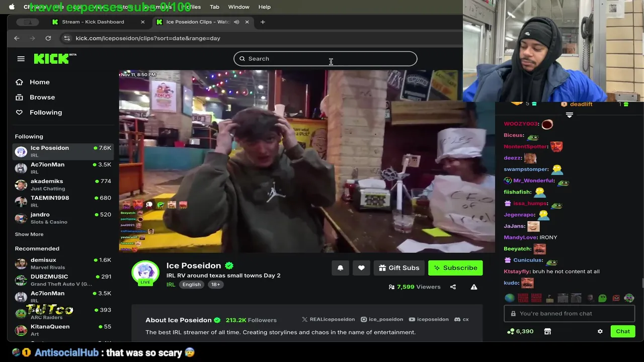This screenshot has height=362, width=644.
Task: Click the banned chat input field
Action: (570, 314)
